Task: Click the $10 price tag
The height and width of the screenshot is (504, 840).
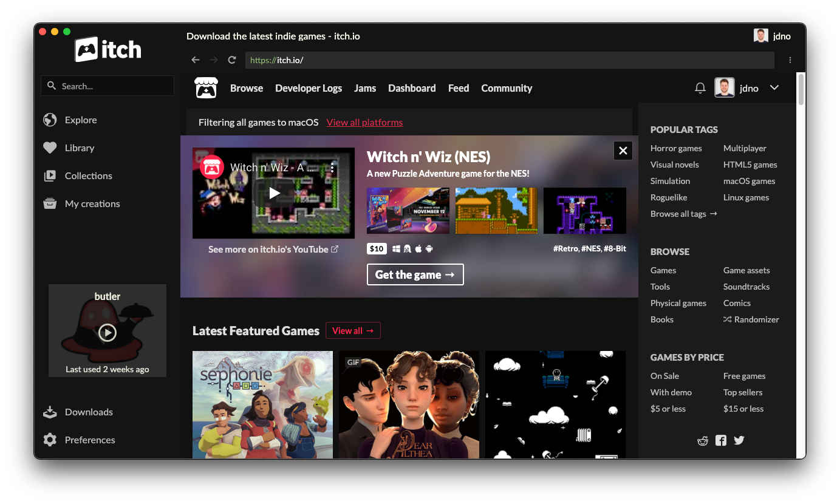Action: pyautogui.click(x=377, y=249)
